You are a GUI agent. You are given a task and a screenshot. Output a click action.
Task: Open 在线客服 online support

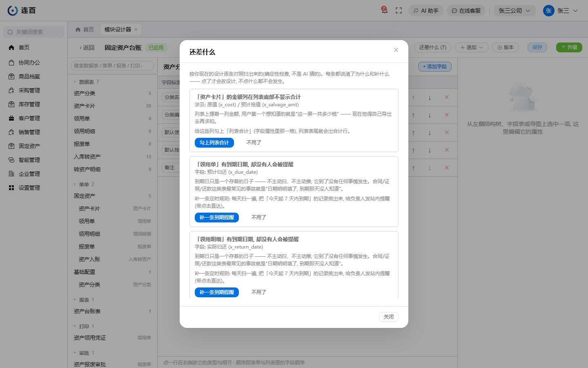click(x=466, y=11)
